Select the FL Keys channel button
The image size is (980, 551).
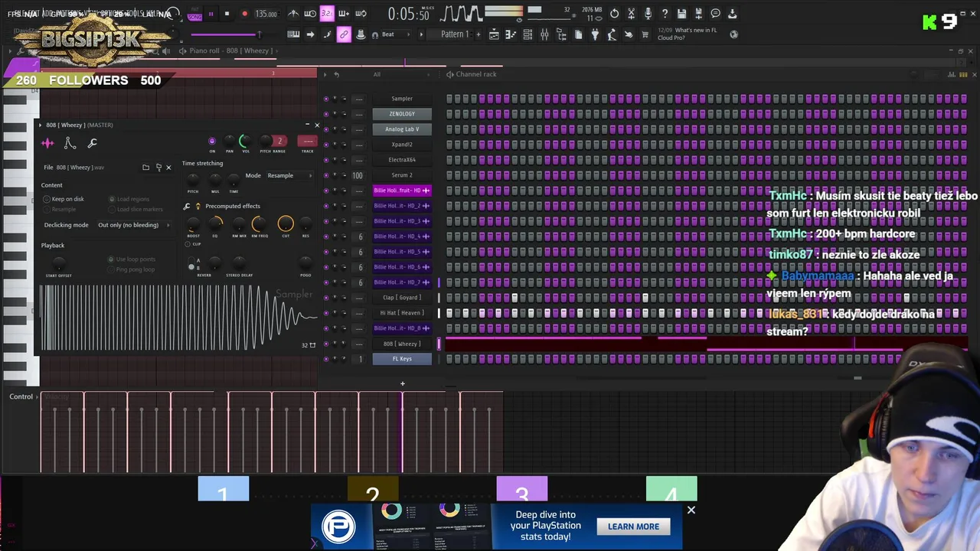coord(402,359)
